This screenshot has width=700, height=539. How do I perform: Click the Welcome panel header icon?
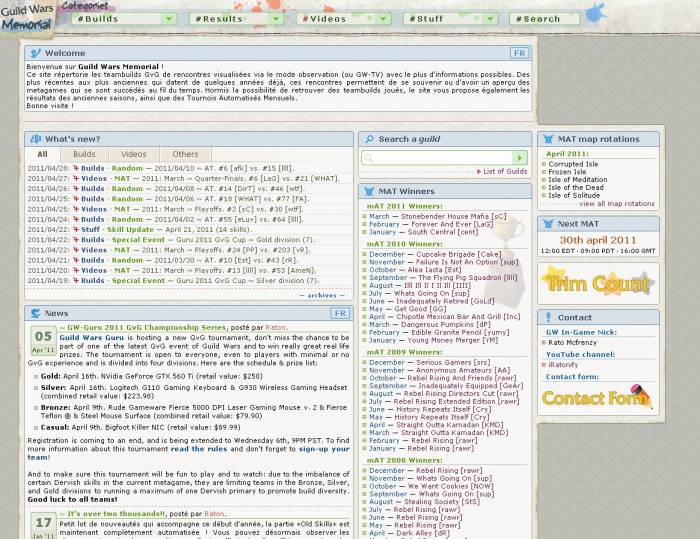tap(35, 53)
